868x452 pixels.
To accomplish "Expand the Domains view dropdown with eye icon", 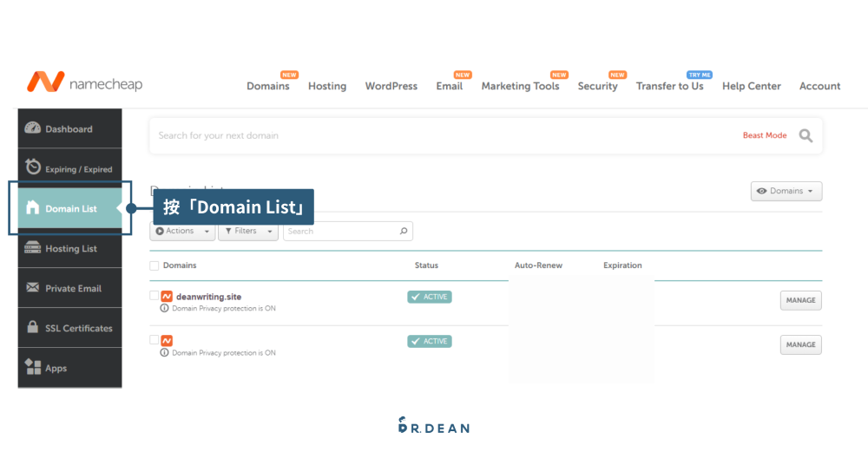I will point(786,191).
